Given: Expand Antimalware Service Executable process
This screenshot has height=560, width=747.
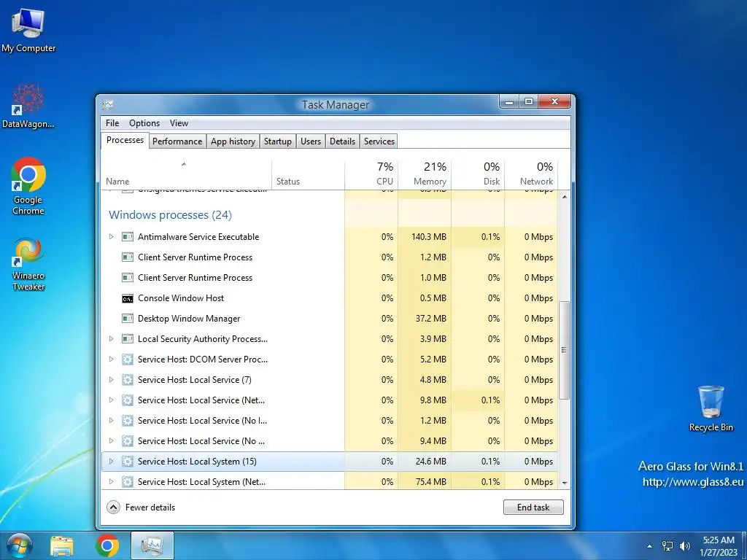Looking at the screenshot, I should click(x=111, y=237).
